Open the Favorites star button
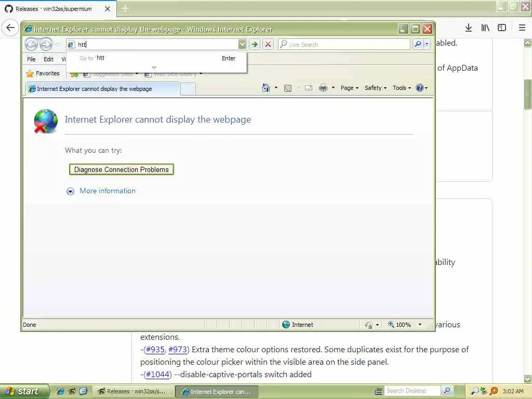This screenshot has height=399, width=532. (x=43, y=73)
